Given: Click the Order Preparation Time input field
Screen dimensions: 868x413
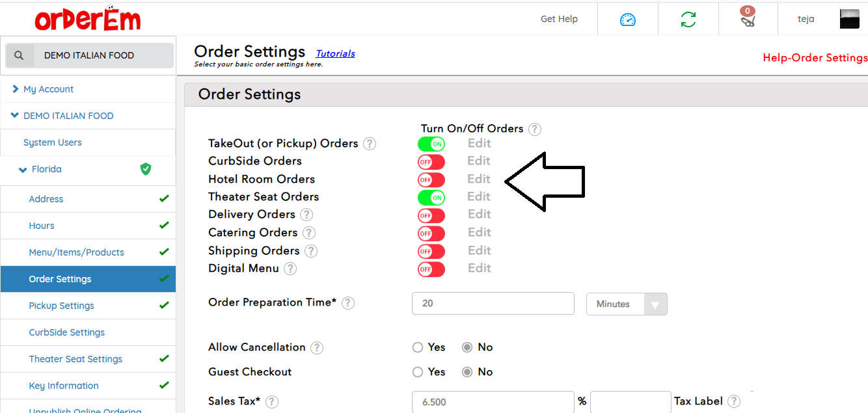Looking at the screenshot, I should tap(493, 304).
